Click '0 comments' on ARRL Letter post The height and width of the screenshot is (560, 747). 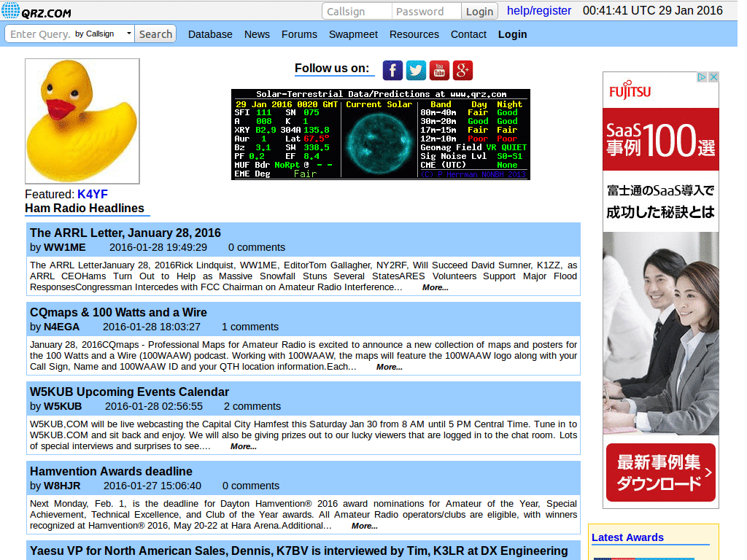click(257, 248)
